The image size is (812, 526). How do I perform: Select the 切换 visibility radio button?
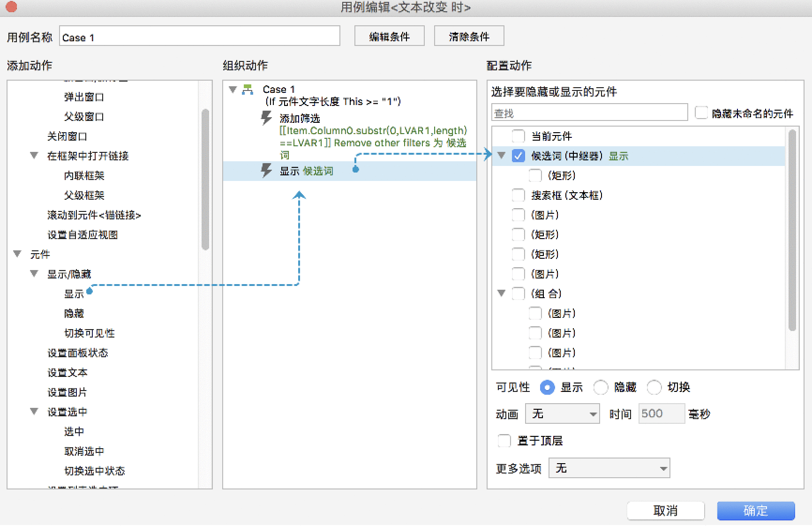(x=654, y=388)
